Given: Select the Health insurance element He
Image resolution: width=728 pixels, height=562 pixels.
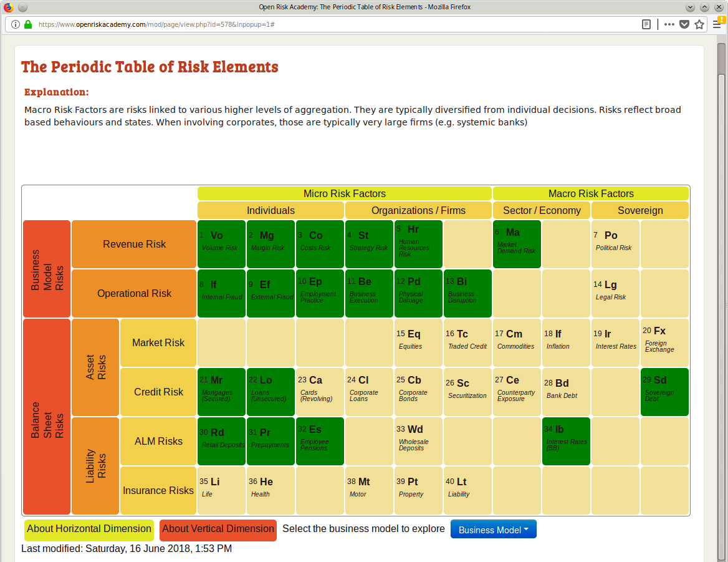Looking at the screenshot, I should (271, 490).
